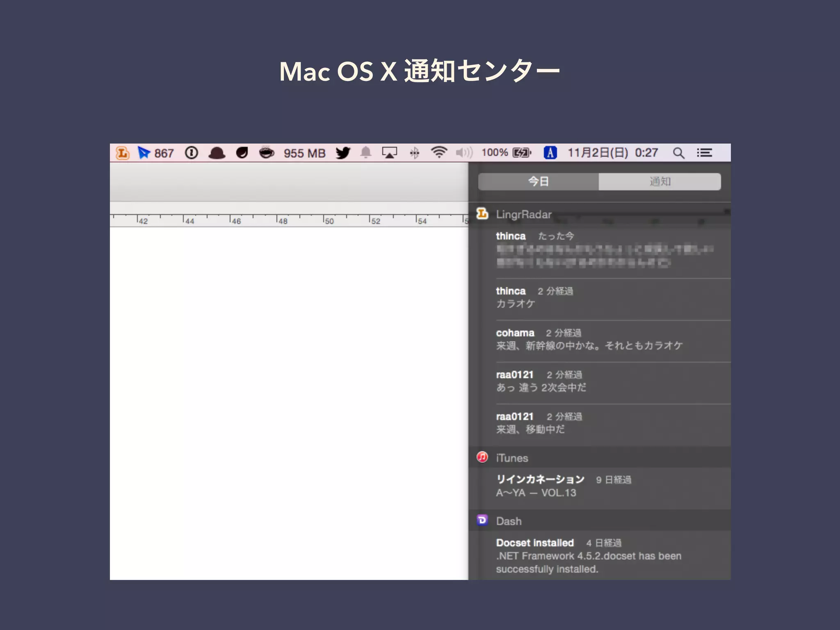
Task: Toggle the Notification Center list icon
Action: coord(704,153)
